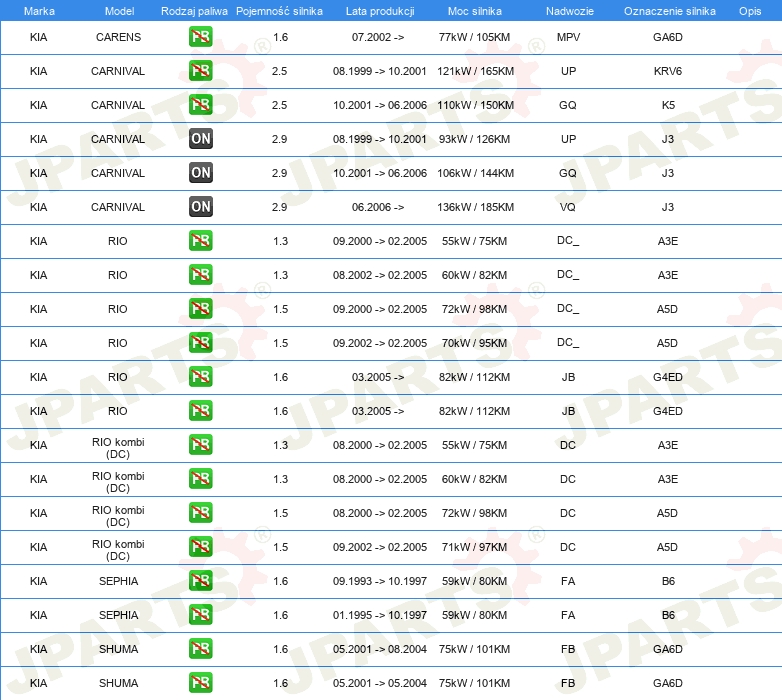The width and height of the screenshot is (782, 700).
Task: Click the petrol icon for SHUMA ending 05.2004
Action: click(x=200, y=683)
